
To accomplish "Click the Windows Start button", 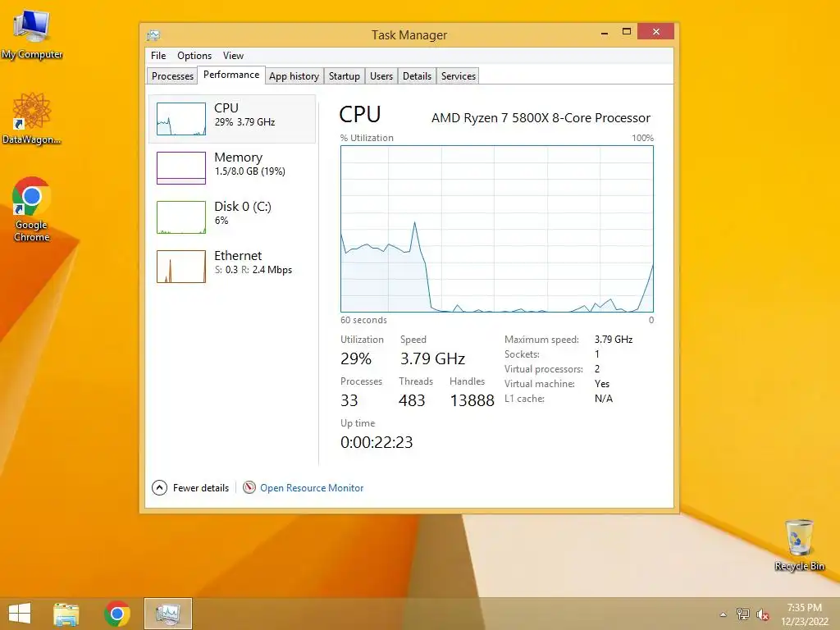I will (x=20, y=614).
